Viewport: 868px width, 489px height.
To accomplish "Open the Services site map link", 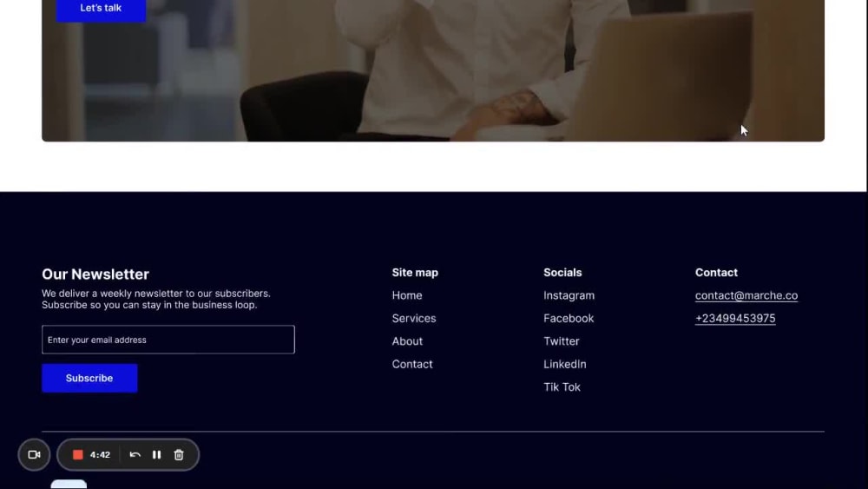I will click(414, 319).
